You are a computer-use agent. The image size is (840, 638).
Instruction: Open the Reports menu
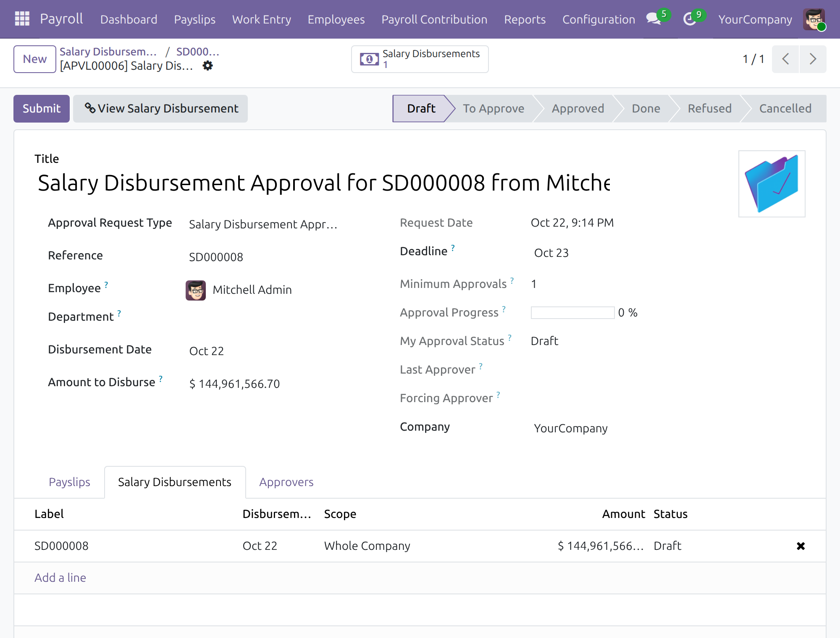click(525, 19)
